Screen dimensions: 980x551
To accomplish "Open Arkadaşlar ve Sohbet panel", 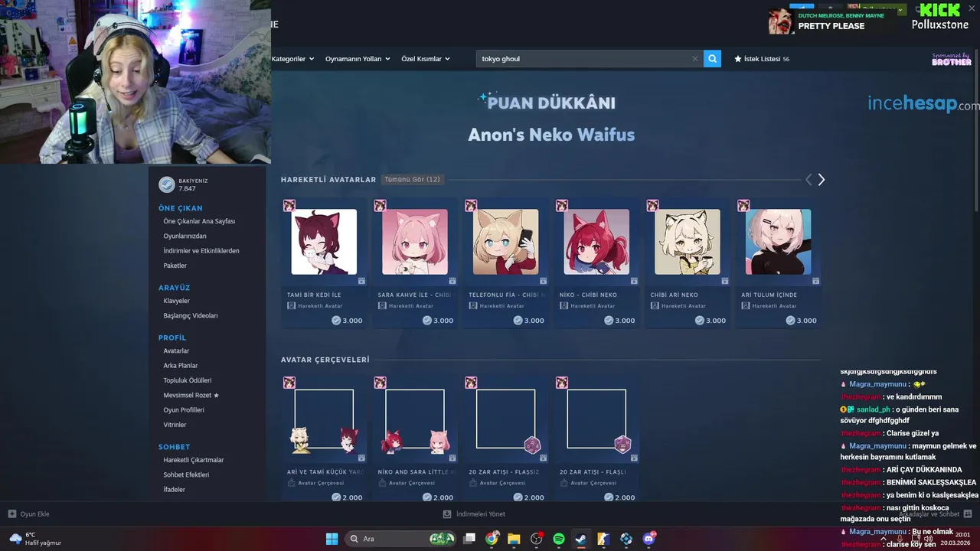I will tap(935, 514).
